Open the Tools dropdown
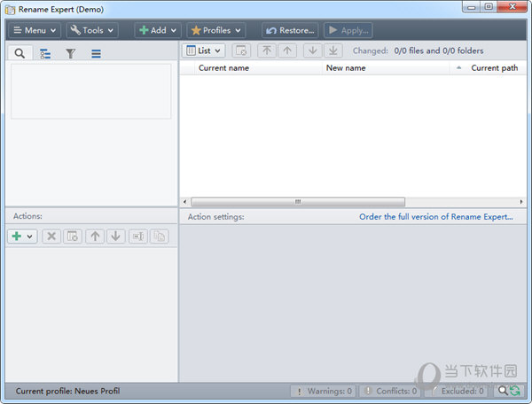This screenshot has width=532, height=404. coord(92,30)
